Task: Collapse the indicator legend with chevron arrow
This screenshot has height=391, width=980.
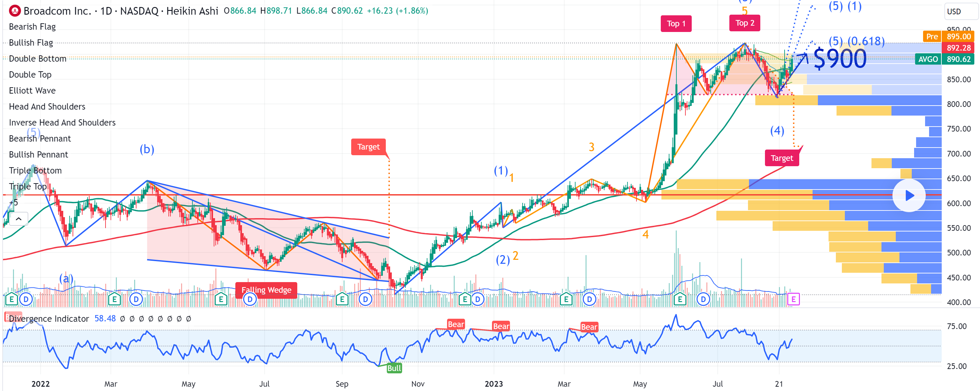Action: (18, 219)
